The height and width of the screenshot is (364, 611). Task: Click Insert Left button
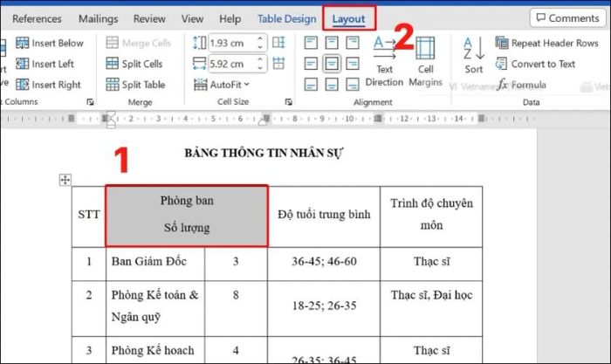pyautogui.click(x=45, y=64)
